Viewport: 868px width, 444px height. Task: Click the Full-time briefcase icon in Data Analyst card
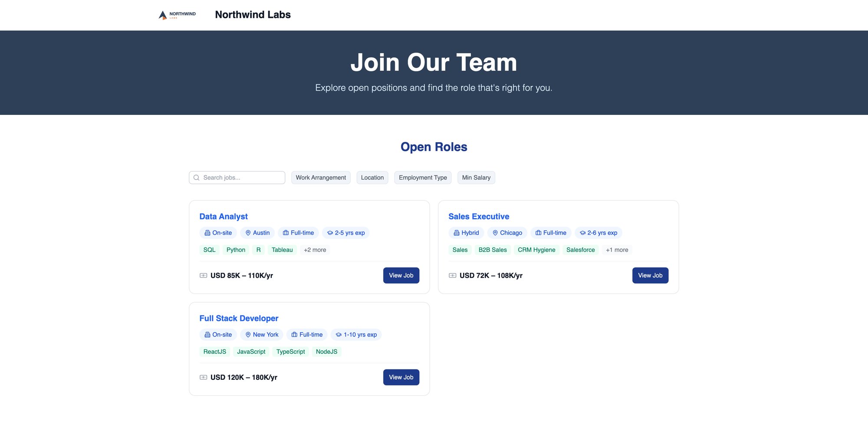coord(286,233)
